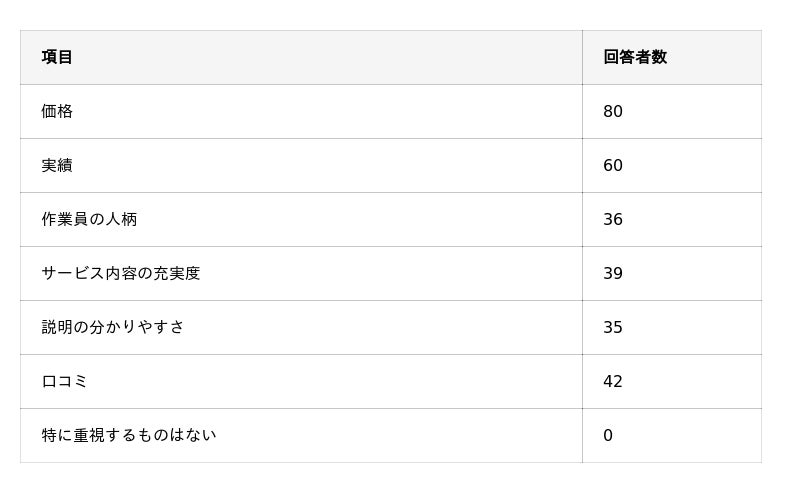
Task: Click the value 42 for 口コミ
Action: (613, 381)
